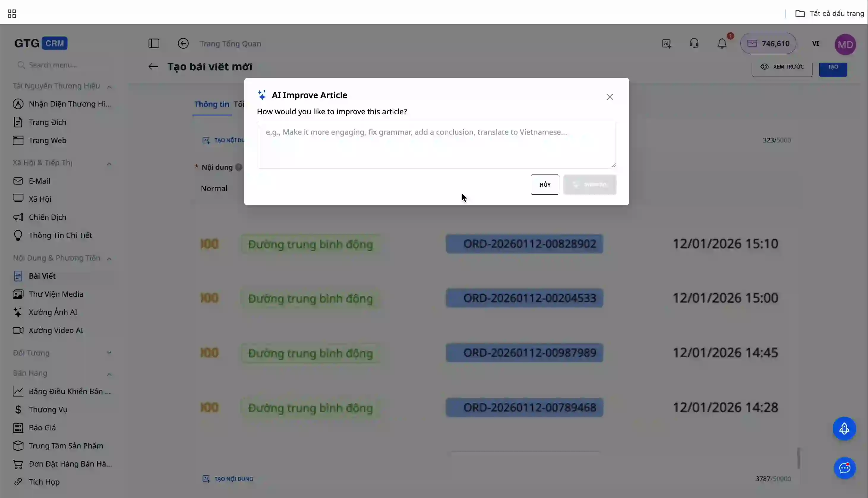868x498 pixels.
Task: Expand the Đối Tượng sidebar section
Action: pos(109,353)
